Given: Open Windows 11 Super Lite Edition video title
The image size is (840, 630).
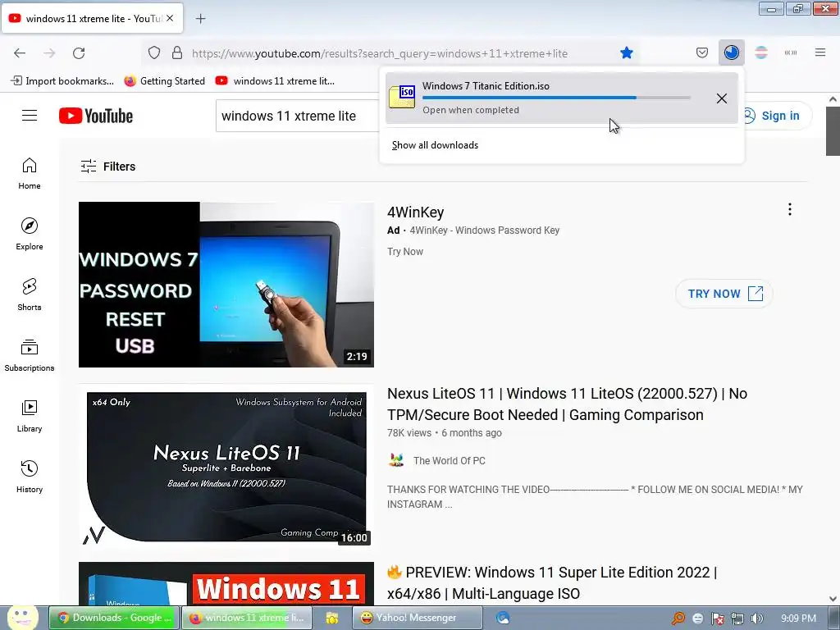Looking at the screenshot, I should [552, 583].
